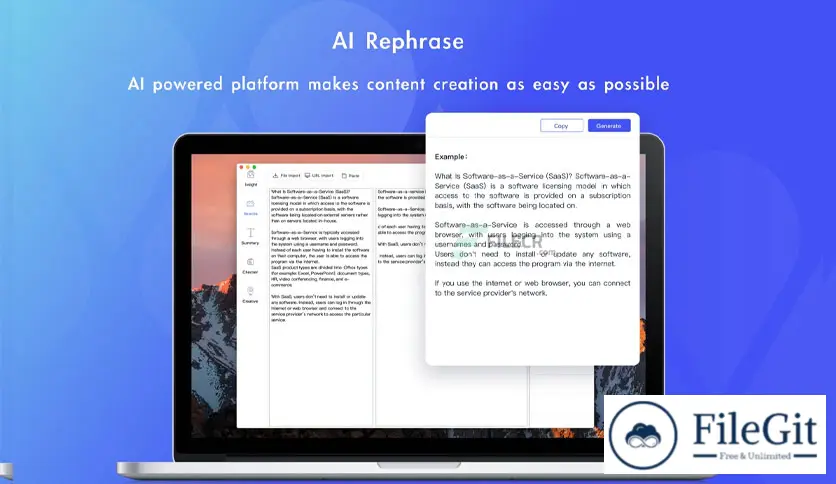
Task: Click the Generate button
Action: coord(609,126)
